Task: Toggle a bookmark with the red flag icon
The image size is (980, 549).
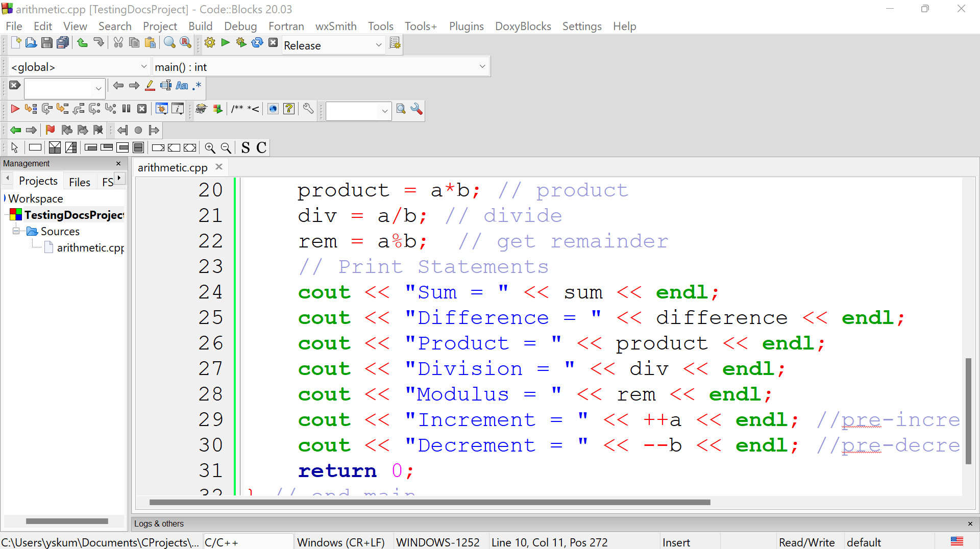Action: [x=50, y=130]
